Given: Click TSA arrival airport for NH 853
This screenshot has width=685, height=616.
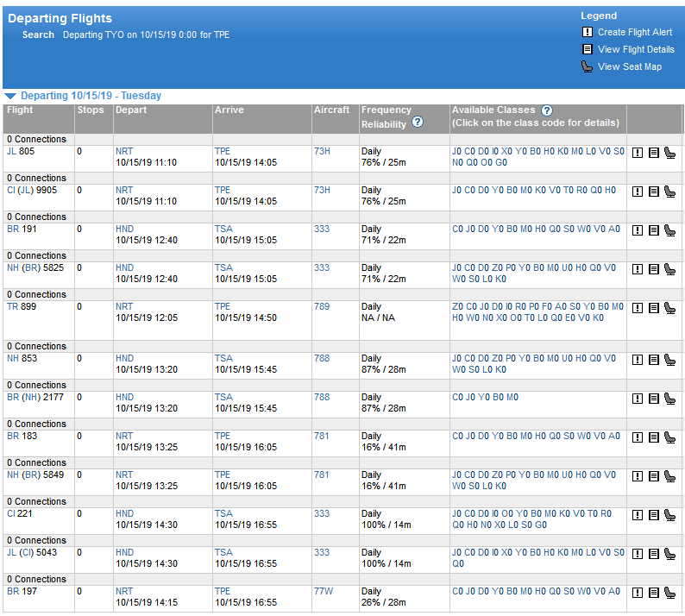Looking at the screenshot, I should tap(223, 359).
